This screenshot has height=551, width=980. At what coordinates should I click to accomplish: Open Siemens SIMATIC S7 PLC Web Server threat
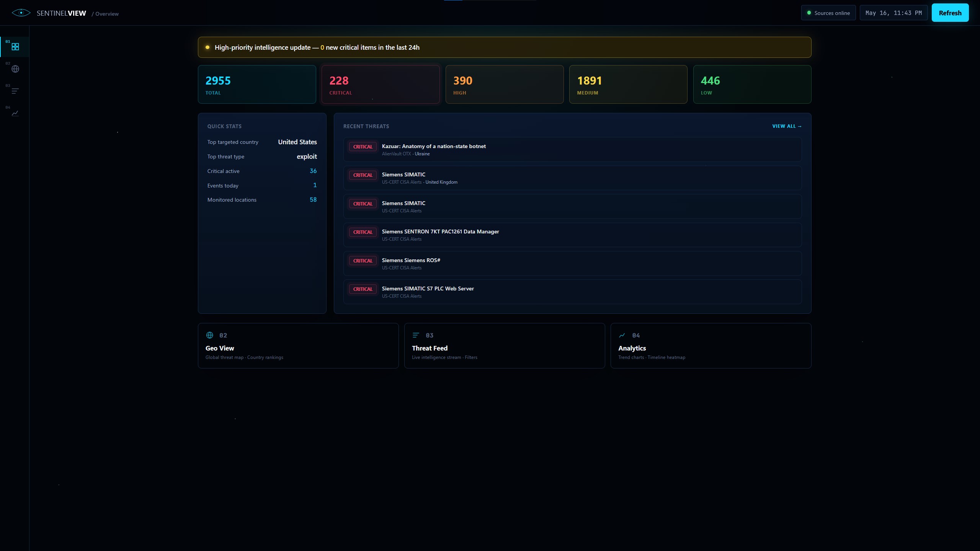(x=572, y=292)
